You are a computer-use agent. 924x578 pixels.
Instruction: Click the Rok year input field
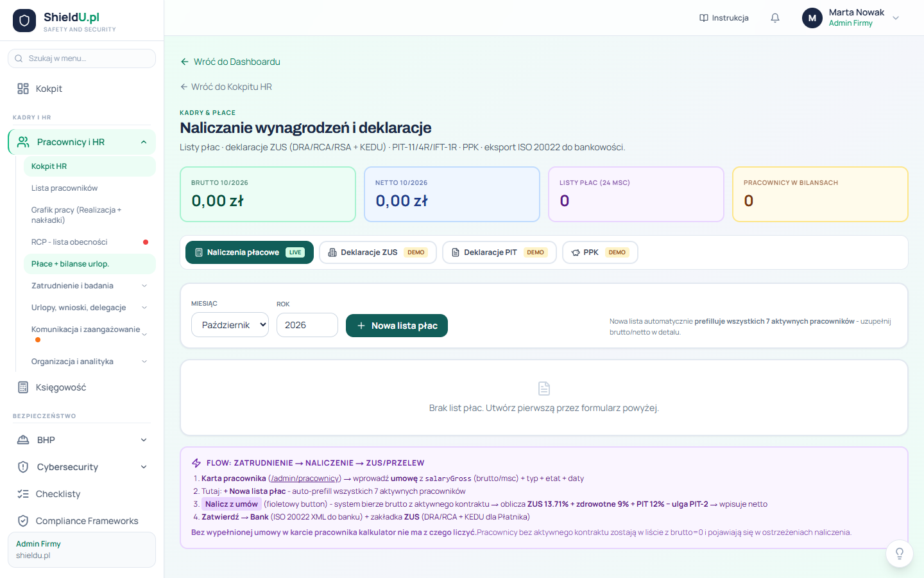307,325
